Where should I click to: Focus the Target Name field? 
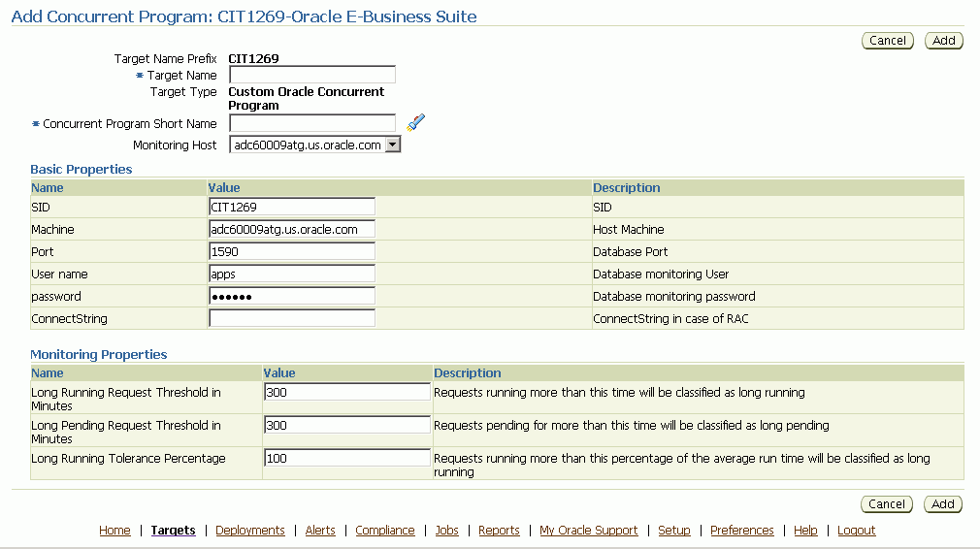[x=312, y=75]
